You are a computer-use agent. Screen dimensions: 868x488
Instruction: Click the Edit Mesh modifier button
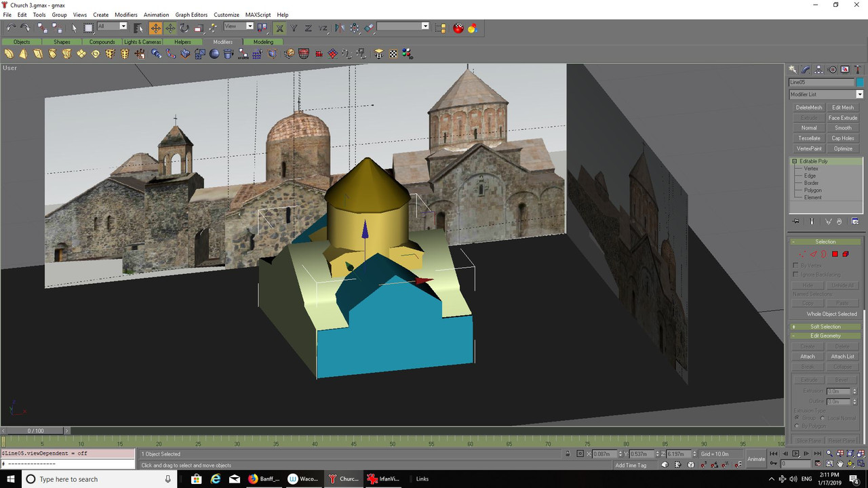pyautogui.click(x=843, y=107)
